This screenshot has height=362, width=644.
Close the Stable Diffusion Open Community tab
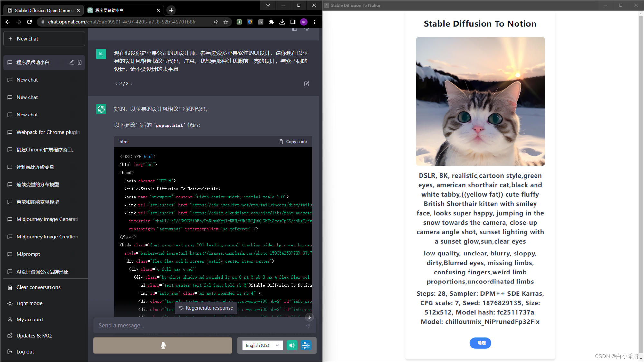(x=78, y=10)
